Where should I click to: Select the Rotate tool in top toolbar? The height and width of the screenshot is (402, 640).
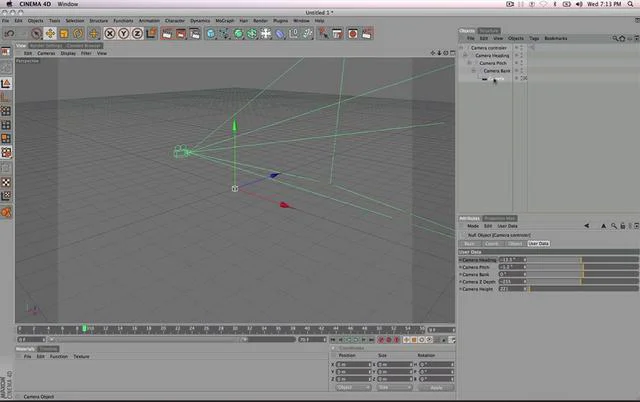(78, 33)
